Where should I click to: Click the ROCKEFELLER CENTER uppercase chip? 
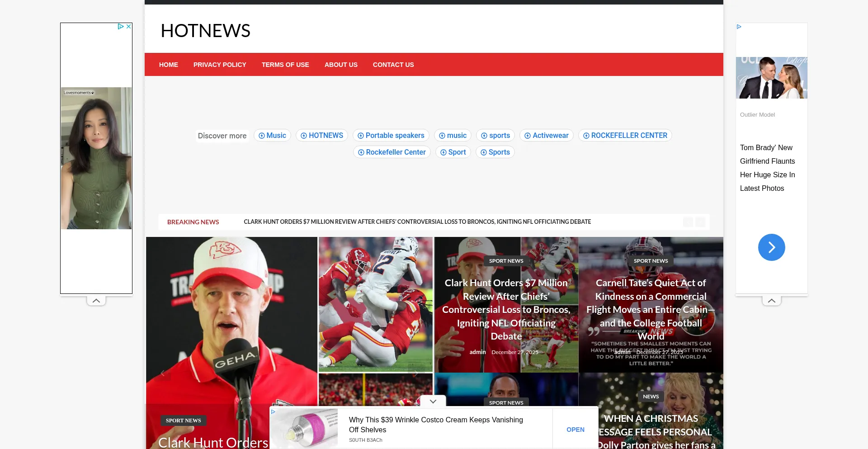625,136
